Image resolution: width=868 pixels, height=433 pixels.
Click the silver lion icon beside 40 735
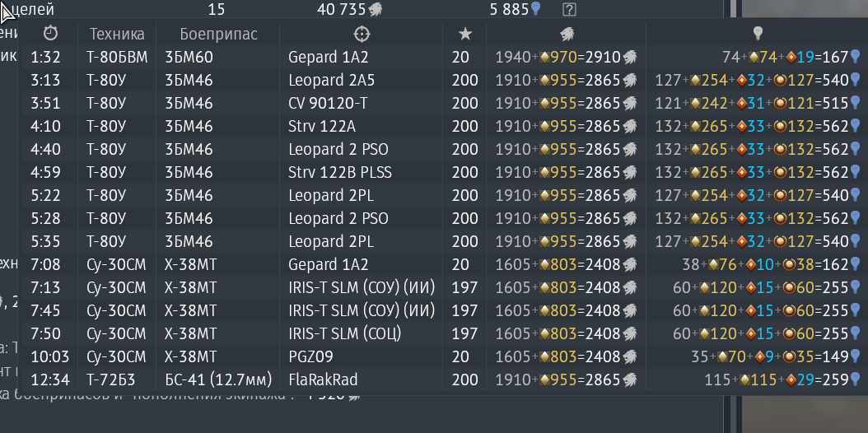376,9
